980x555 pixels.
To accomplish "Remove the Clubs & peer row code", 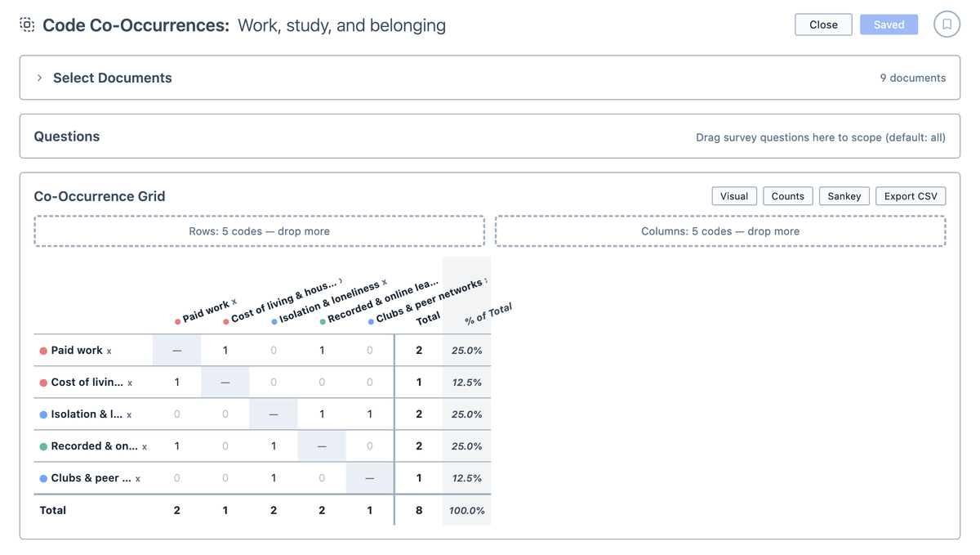I will click(x=137, y=479).
